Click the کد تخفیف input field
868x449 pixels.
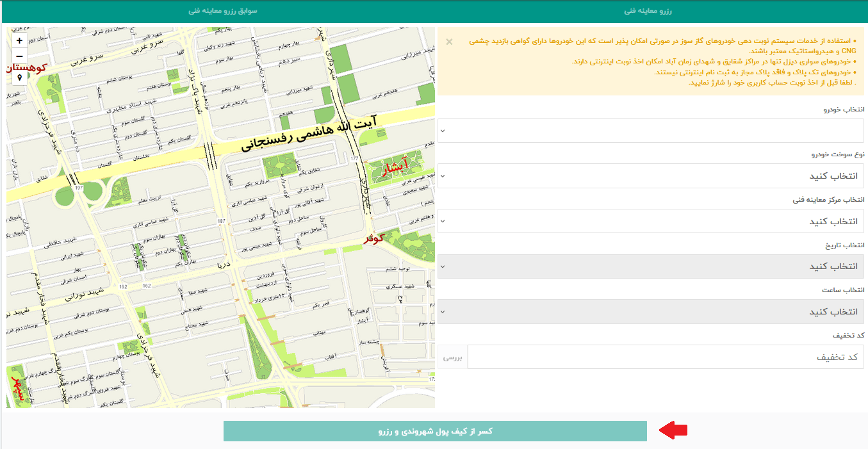tap(666, 357)
